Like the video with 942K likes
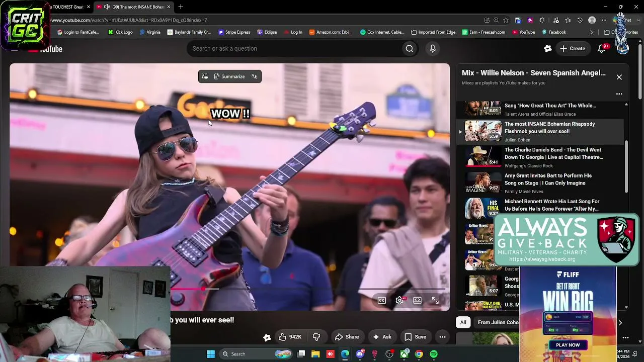 pyautogui.click(x=290, y=337)
